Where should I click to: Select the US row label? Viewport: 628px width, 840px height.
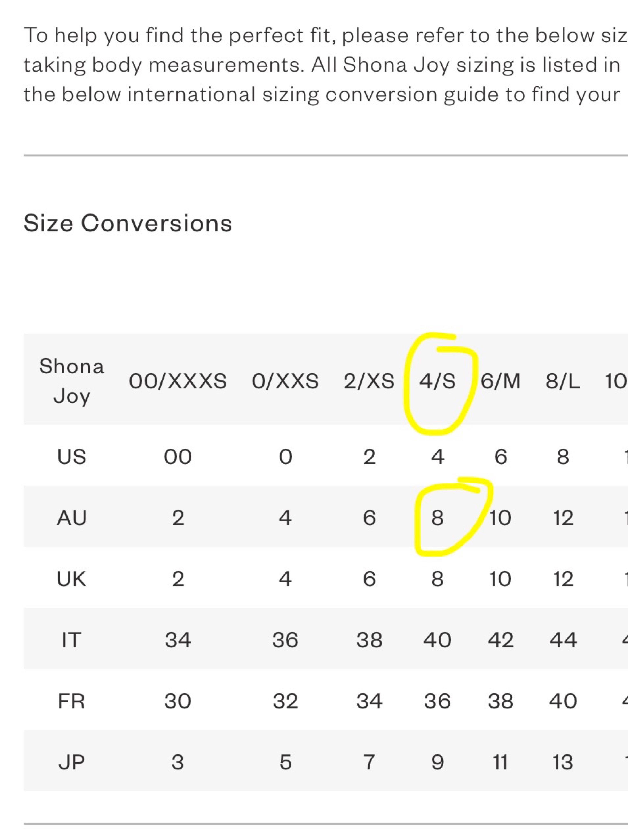click(71, 457)
